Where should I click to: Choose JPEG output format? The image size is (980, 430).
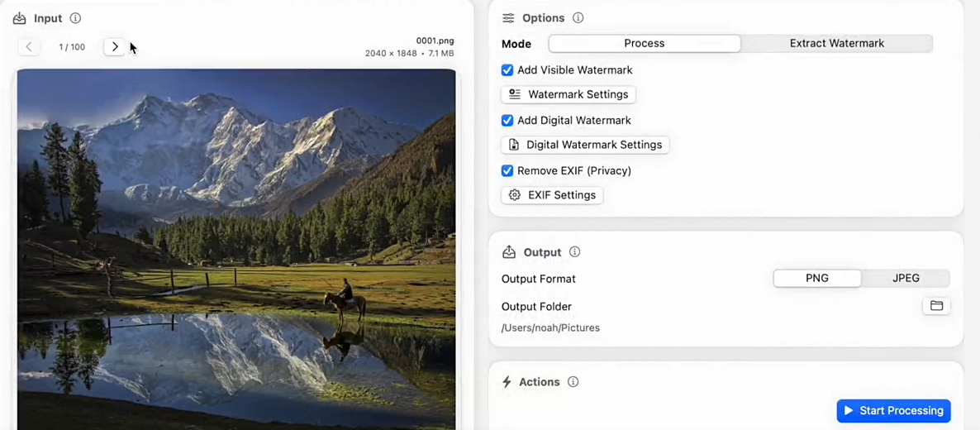click(x=906, y=279)
